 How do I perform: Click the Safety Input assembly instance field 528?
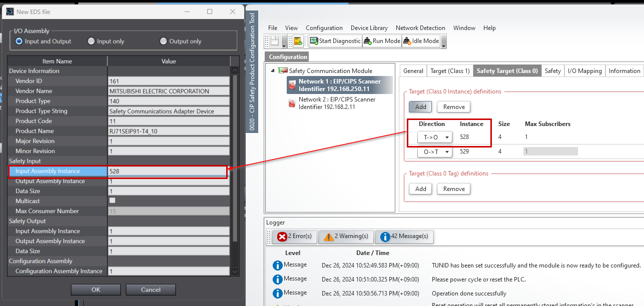168,171
